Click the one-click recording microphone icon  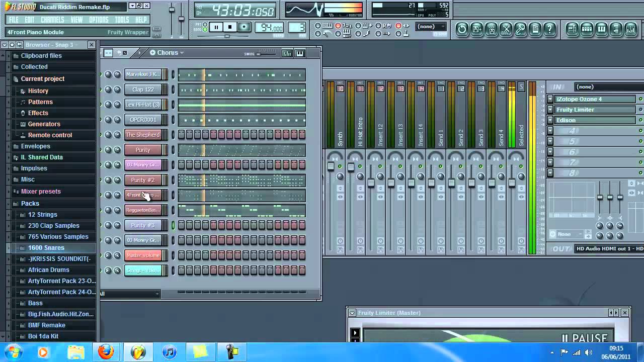tap(521, 29)
